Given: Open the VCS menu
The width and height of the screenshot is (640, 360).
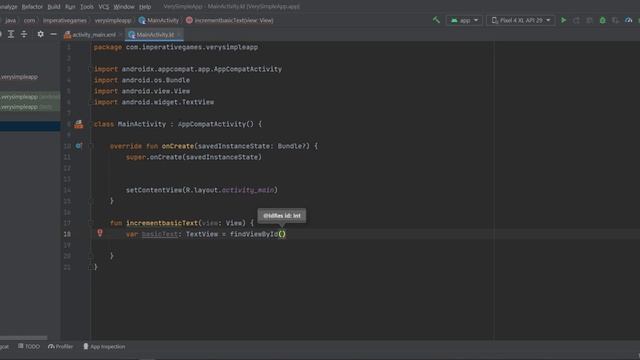Looking at the screenshot, I should (x=104, y=7).
